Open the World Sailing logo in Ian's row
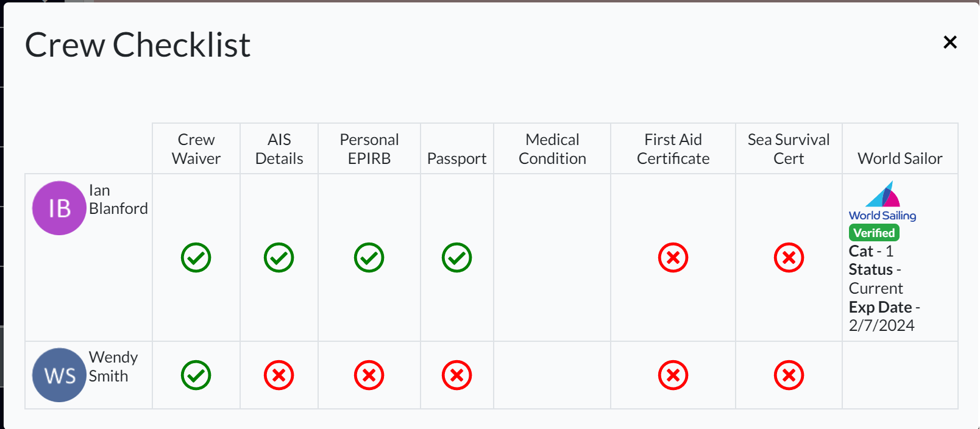 tap(882, 201)
